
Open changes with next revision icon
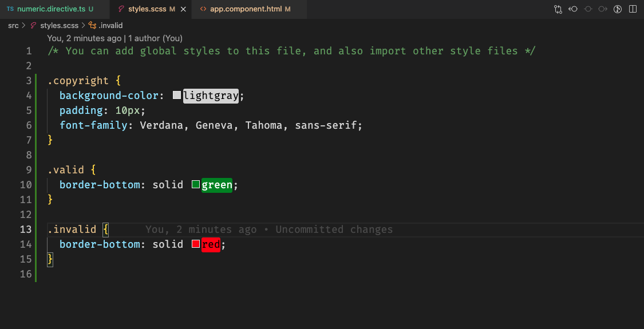click(603, 9)
